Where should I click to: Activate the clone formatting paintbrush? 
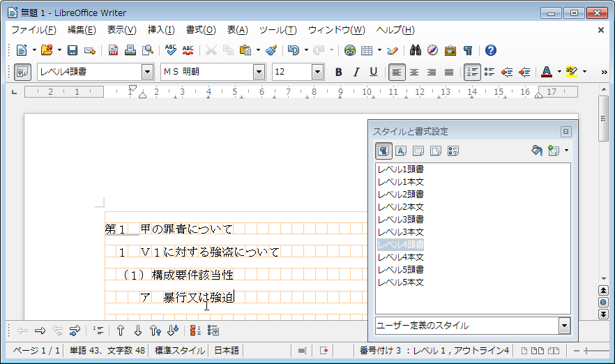pyautogui.click(x=271, y=50)
